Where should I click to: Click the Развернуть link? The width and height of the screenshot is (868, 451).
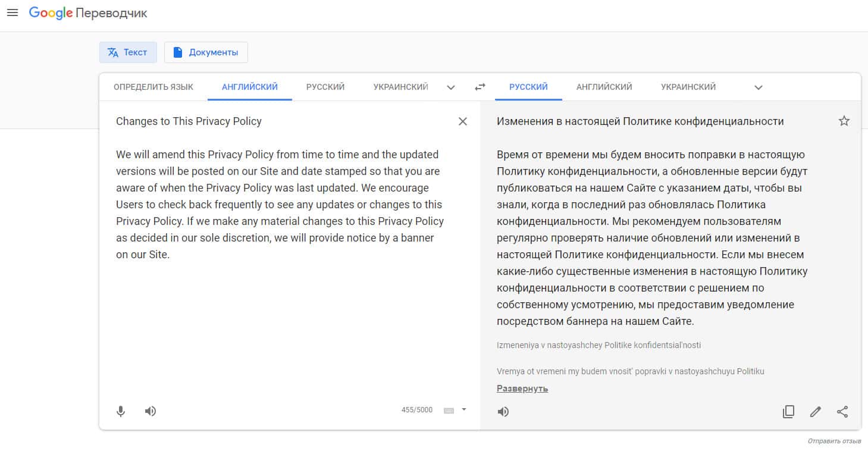pos(522,389)
